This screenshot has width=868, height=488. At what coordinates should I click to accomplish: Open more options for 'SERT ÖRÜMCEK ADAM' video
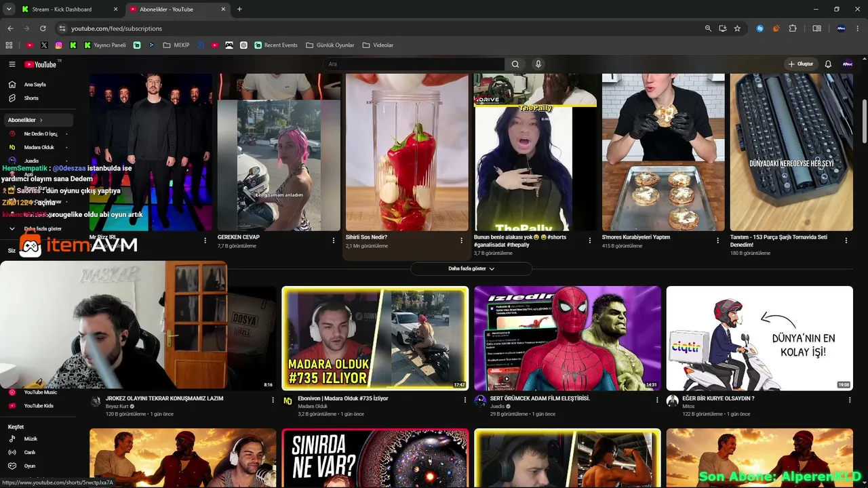657,400
